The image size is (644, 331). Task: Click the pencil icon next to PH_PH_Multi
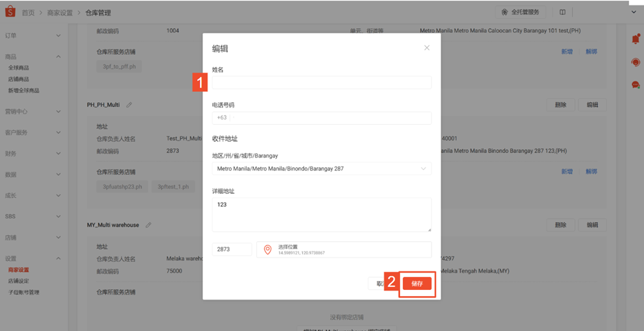pos(129,105)
